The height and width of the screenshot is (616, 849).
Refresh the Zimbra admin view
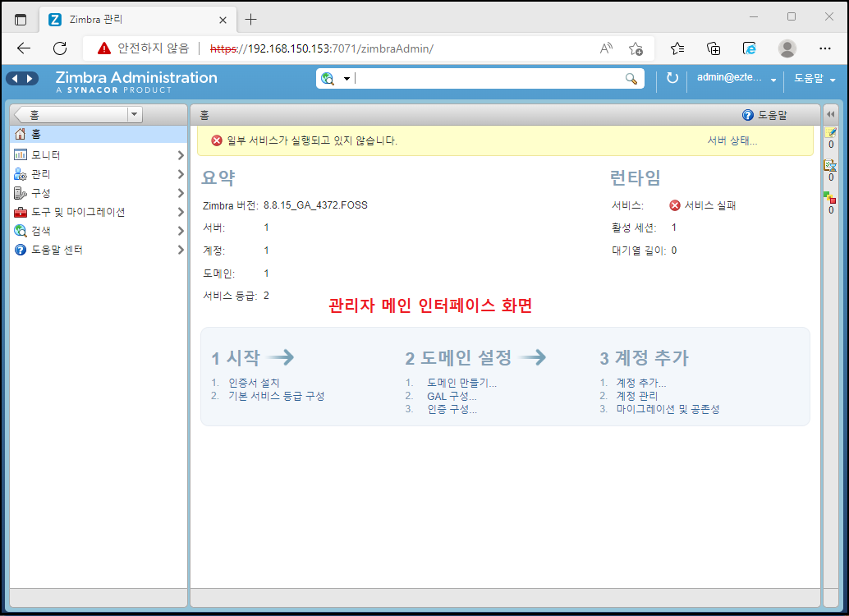point(672,78)
